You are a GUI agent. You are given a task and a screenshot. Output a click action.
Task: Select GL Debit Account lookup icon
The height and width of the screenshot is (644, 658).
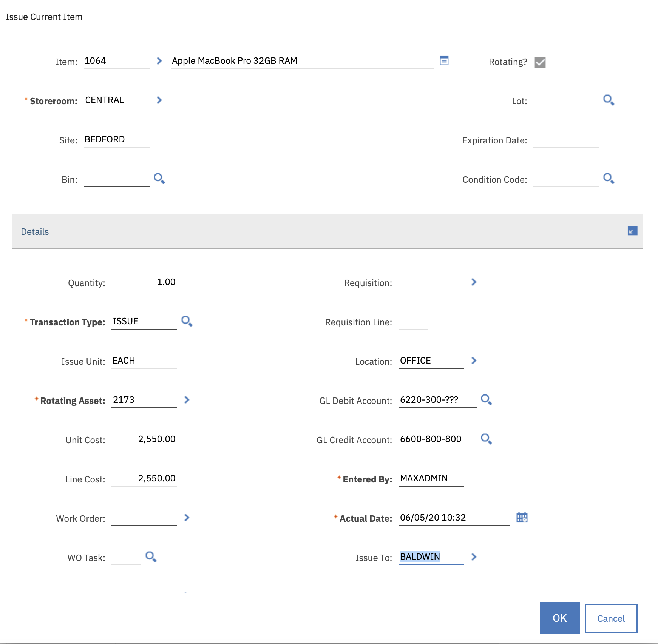point(486,400)
